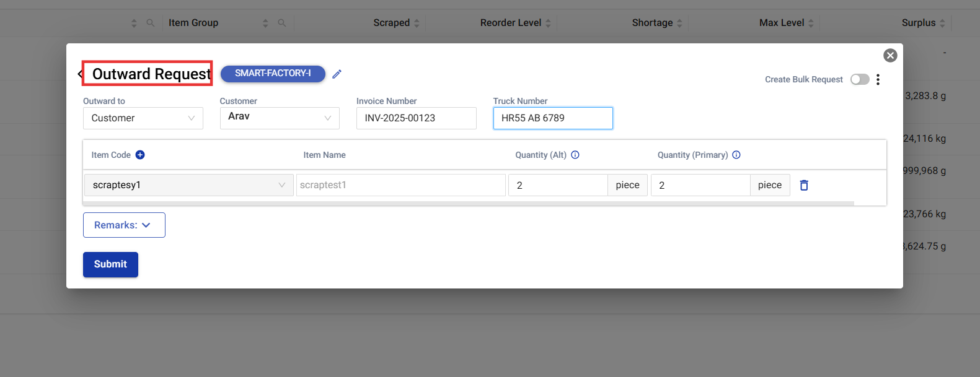The width and height of the screenshot is (980, 377).
Task: Open the Outward to dropdown
Action: (143, 118)
